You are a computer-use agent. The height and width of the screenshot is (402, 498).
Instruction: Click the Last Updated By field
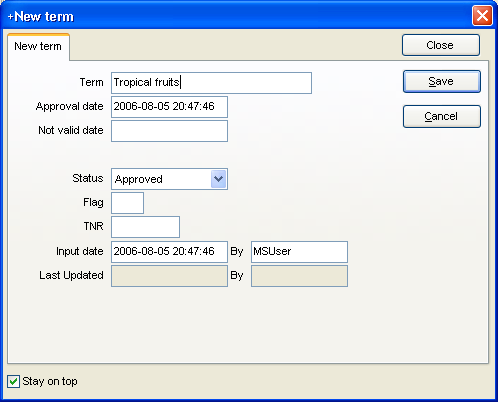(x=299, y=276)
